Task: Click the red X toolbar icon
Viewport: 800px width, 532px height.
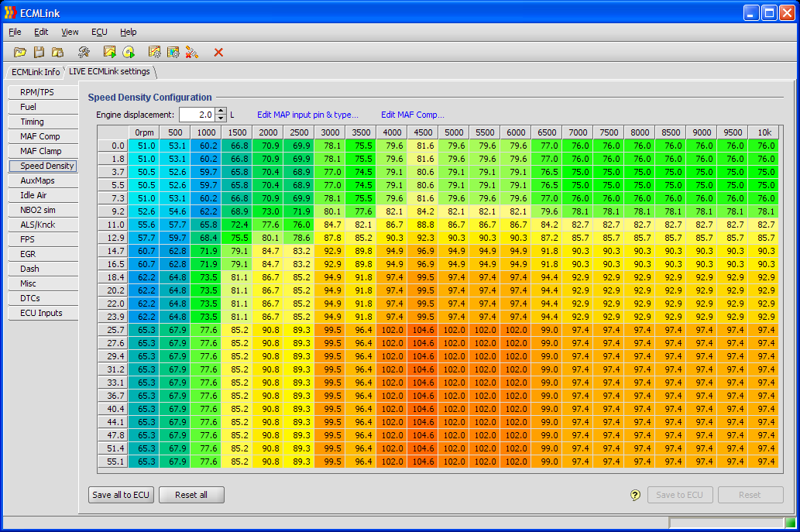Action: [218, 52]
